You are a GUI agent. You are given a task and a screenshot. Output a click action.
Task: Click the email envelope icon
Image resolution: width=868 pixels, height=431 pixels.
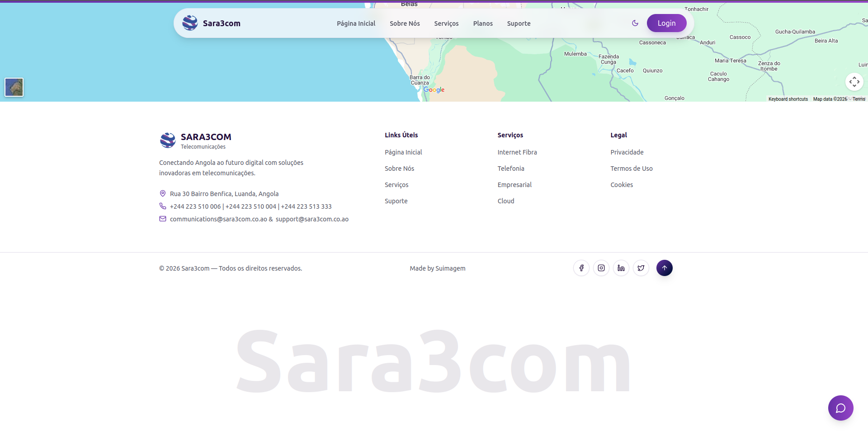(163, 219)
